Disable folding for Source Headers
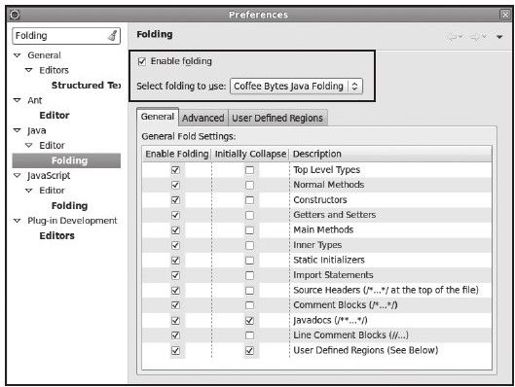This screenshot has width=515, height=387. coord(175,290)
